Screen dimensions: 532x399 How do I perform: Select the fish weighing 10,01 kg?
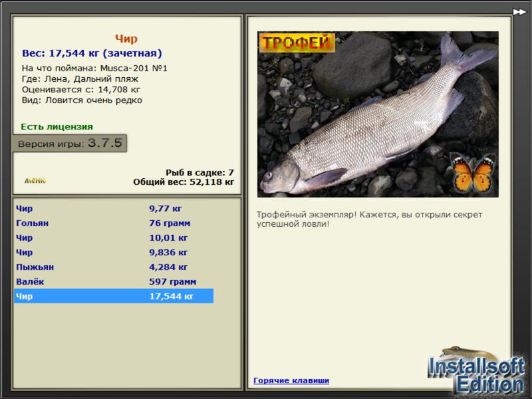(x=114, y=237)
